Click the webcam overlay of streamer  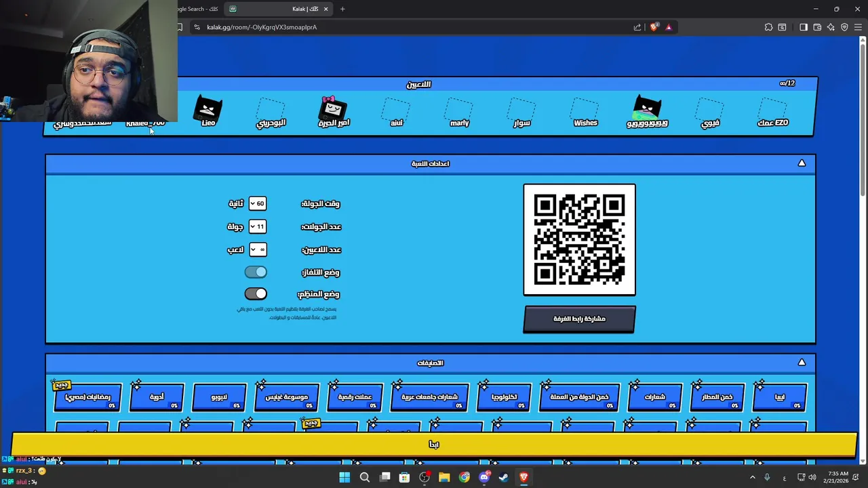(89, 61)
